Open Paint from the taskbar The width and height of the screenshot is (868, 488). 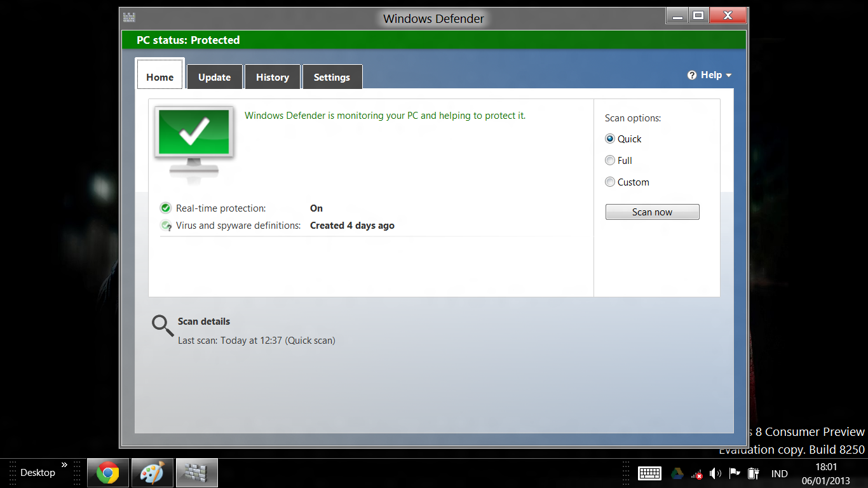[153, 473]
